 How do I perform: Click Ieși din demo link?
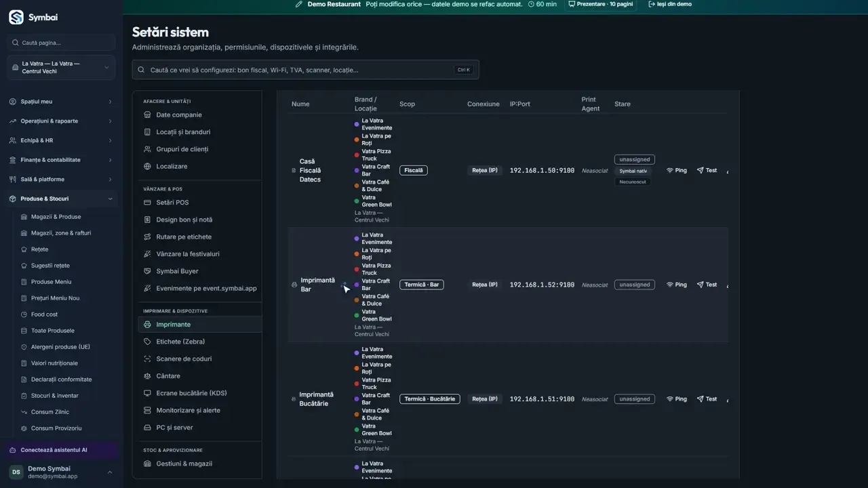coord(670,4)
